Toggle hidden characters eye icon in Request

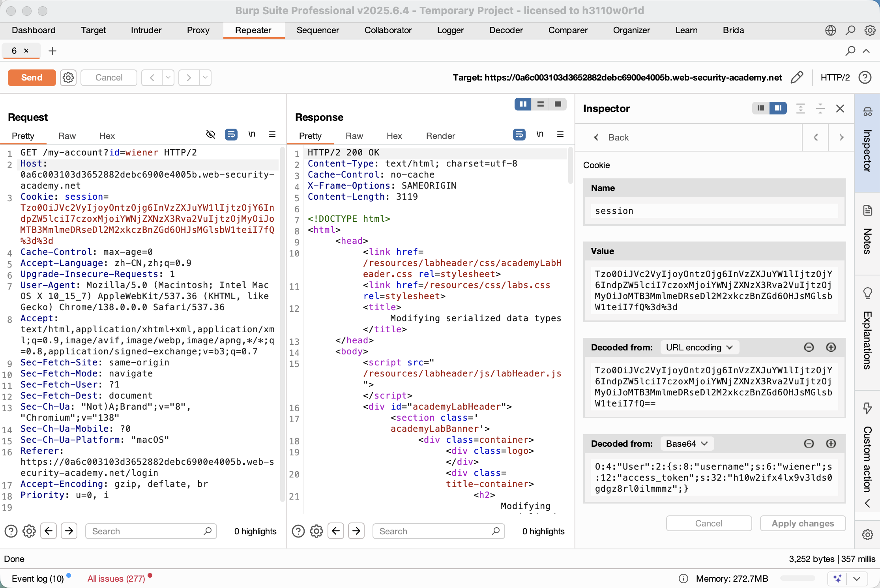(x=211, y=135)
